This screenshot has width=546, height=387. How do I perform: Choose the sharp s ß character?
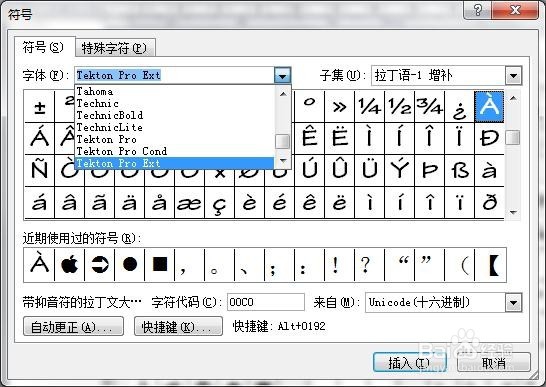point(459,171)
